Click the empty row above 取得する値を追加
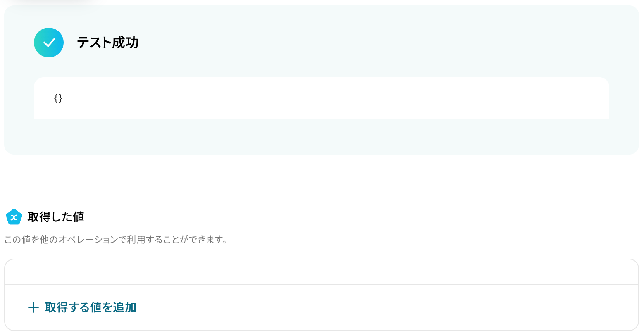This screenshot has width=644, height=333. 322,272
